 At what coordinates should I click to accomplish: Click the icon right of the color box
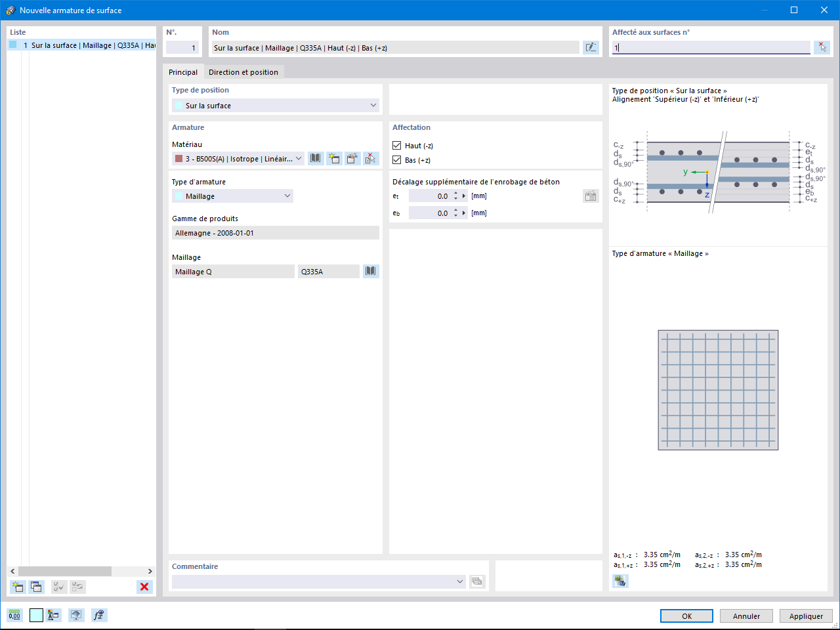pyautogui.click(x=53, y=615)
